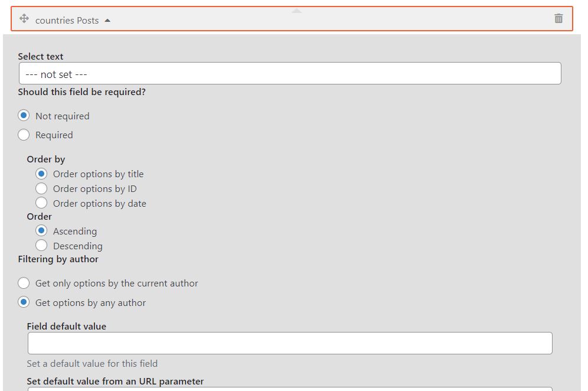Select Get options by any author
Viewport: 588px width, 391px height.
(x=24, y=302)
